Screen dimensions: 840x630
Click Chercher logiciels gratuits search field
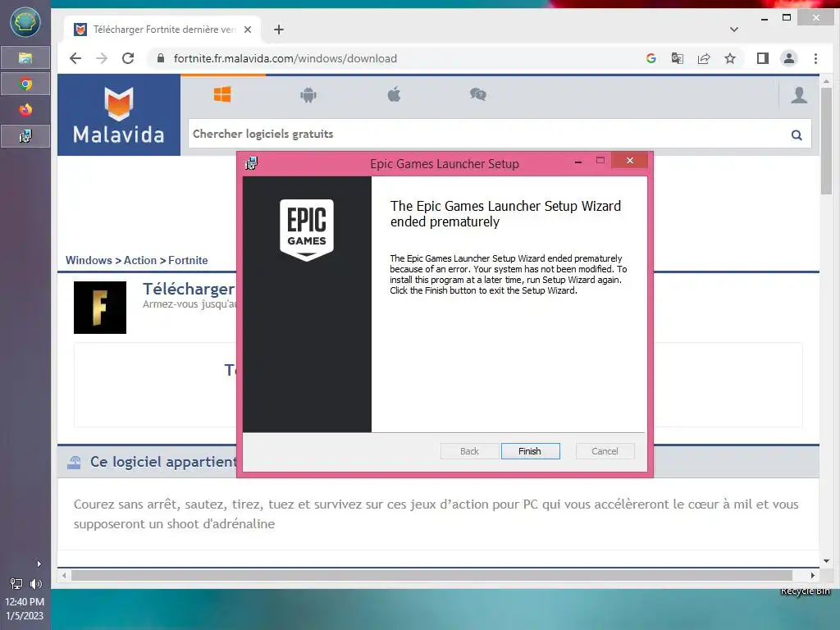click(x=487, y=134)
